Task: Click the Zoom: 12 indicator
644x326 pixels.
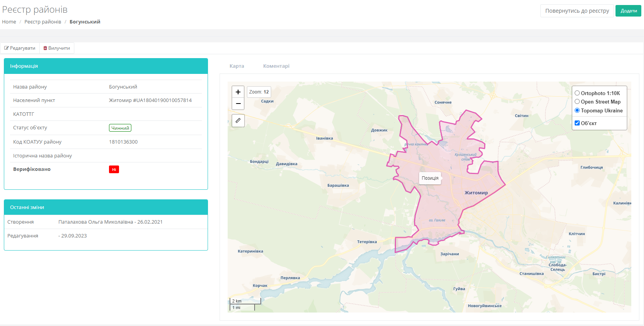Action: tap(259, 92)
